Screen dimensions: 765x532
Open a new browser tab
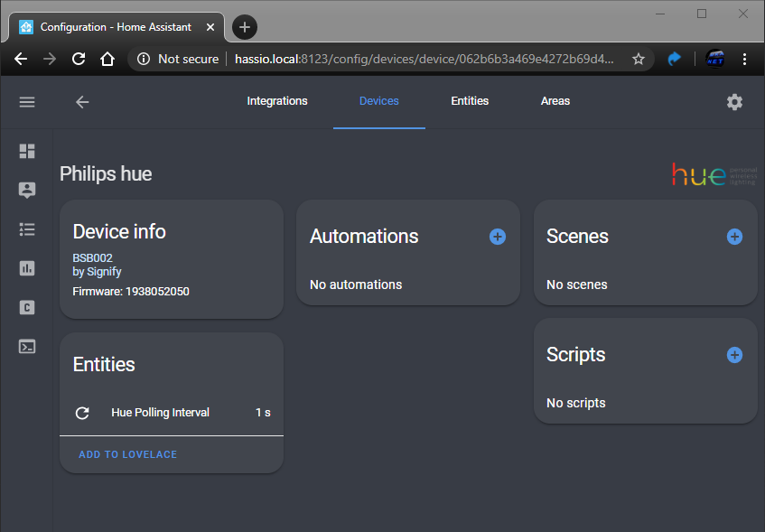pos(245,27)
